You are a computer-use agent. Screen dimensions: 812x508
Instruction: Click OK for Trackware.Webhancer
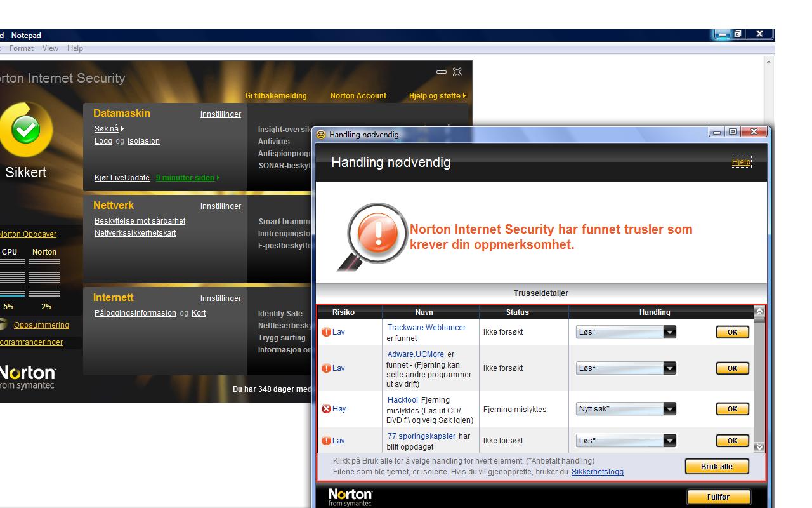click(732, 332)
